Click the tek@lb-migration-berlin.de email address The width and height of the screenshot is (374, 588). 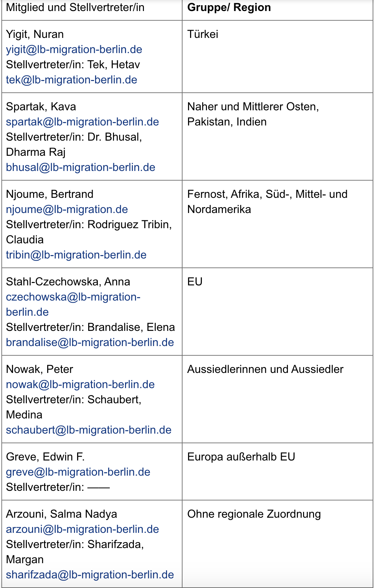(x=72, y=80)
